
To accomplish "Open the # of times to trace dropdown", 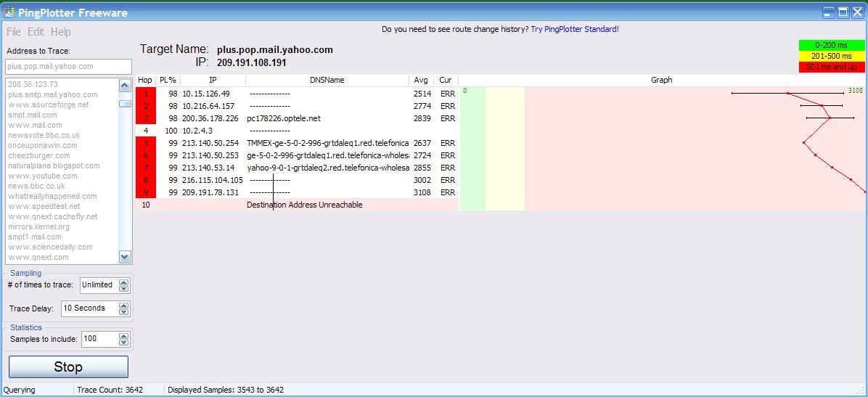I will tap(125, 285).
